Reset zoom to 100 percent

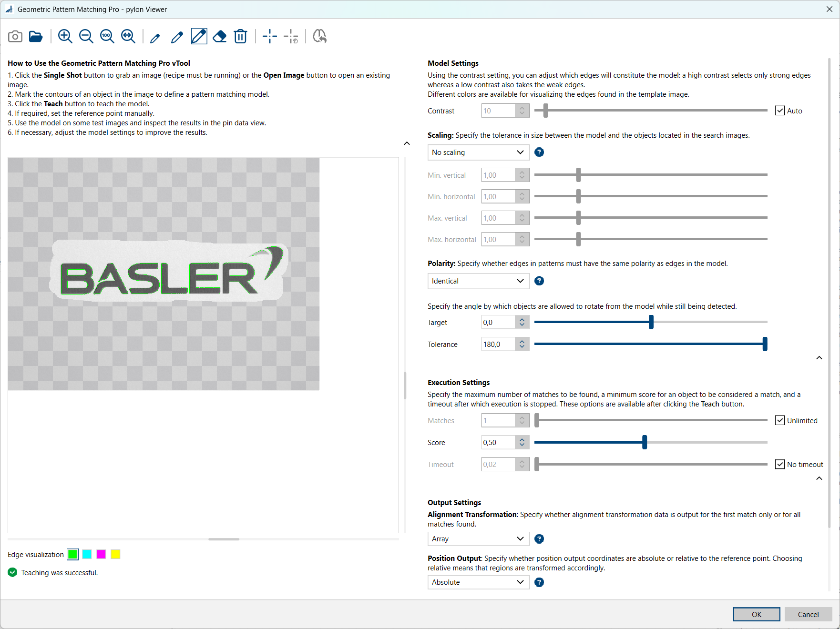[107, 36]
